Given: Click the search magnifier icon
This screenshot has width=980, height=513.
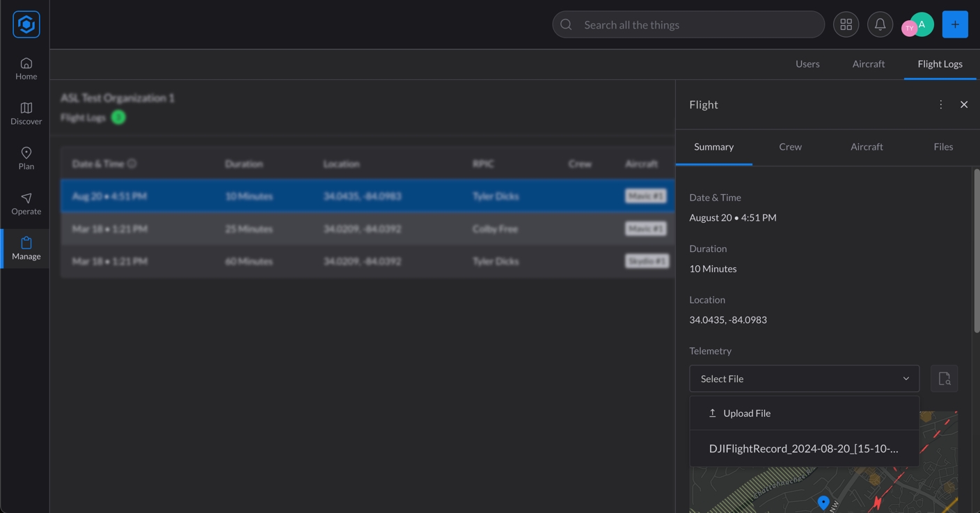Looking at the screenshot, I should tap(566, 24).
